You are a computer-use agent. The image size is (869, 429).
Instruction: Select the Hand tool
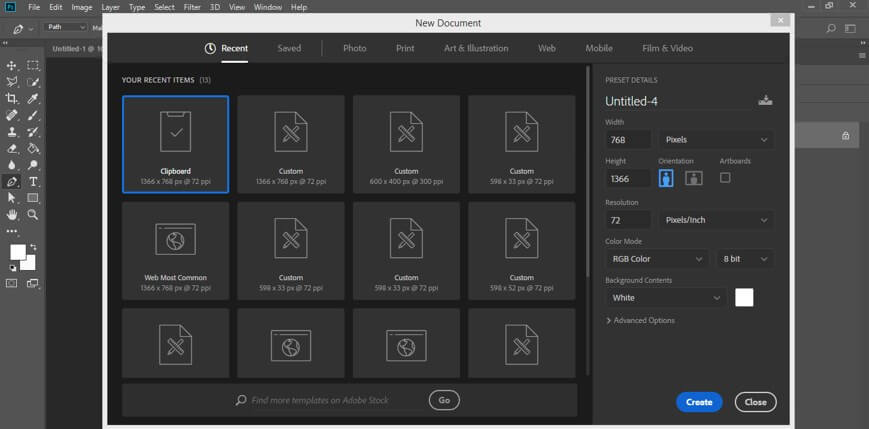pyautogui.click(x=12, y=214)
